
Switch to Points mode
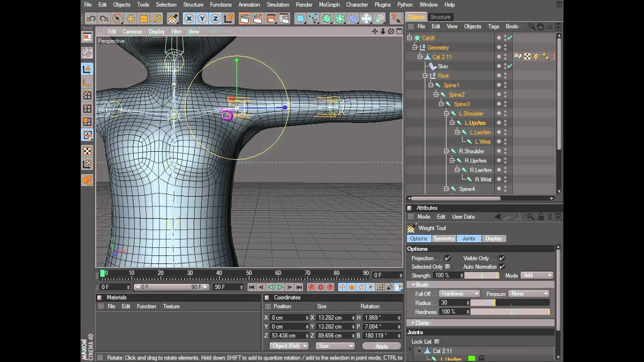[87, 95]
